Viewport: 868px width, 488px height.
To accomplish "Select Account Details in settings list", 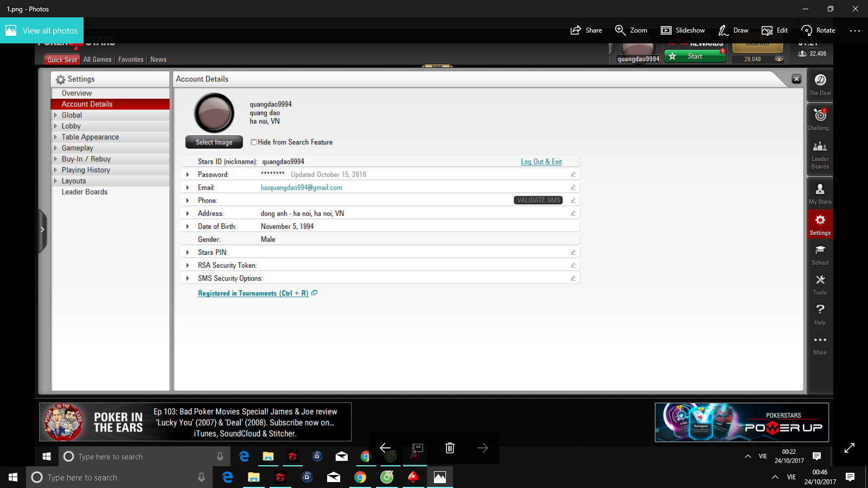I will (110, 104).
